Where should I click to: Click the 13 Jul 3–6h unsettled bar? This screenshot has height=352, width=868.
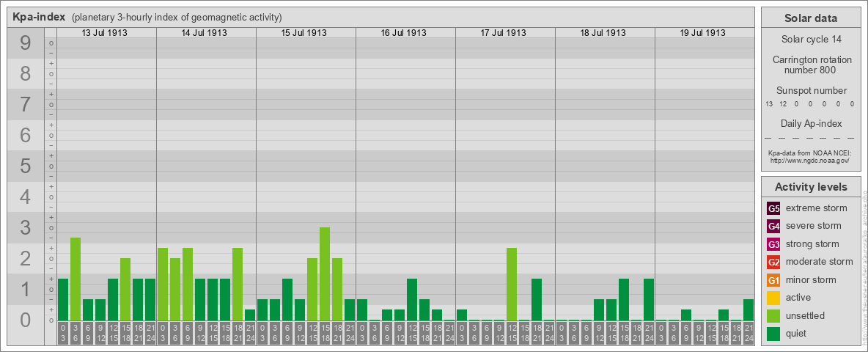[x=76, y=279]
